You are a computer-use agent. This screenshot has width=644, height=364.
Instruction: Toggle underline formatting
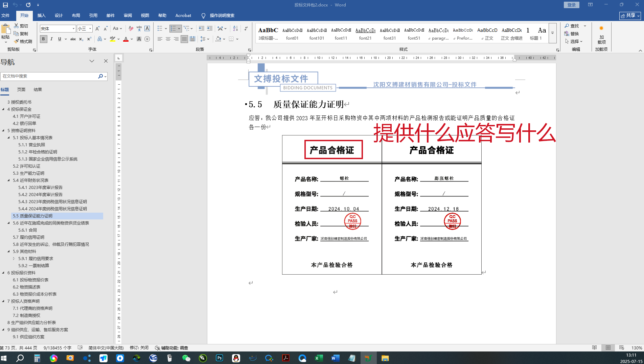click(60, 39)
